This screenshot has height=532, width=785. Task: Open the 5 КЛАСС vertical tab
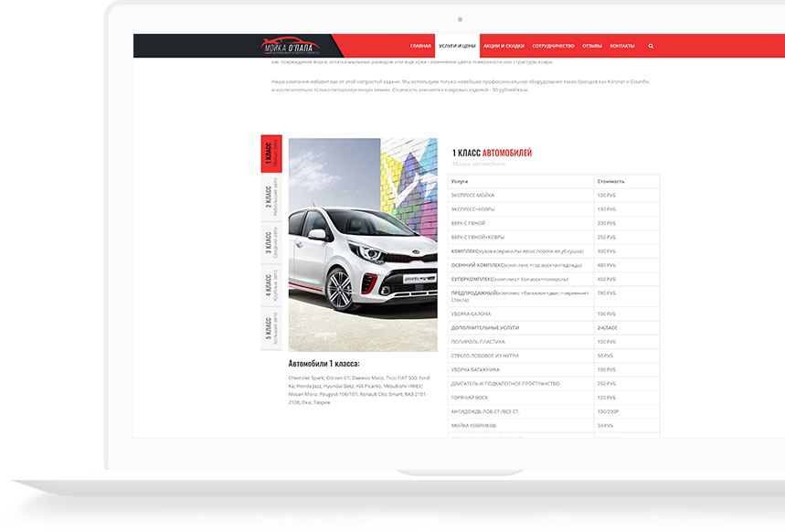coord(271,329)
